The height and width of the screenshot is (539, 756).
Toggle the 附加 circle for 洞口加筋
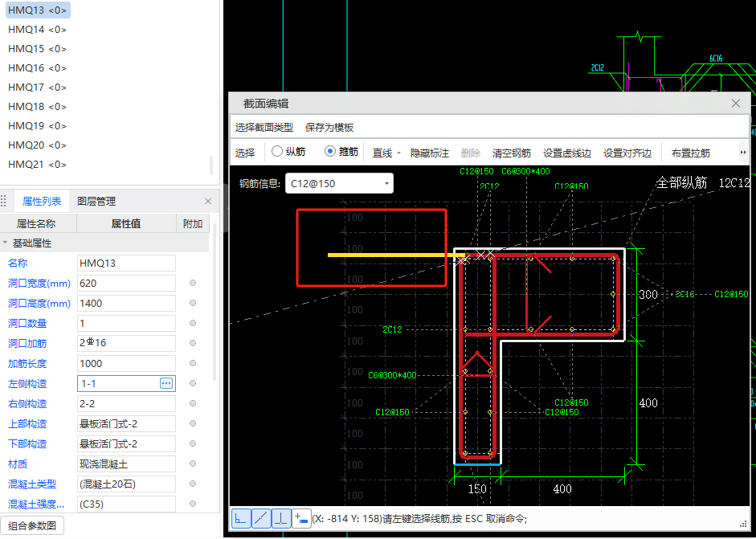193,343
